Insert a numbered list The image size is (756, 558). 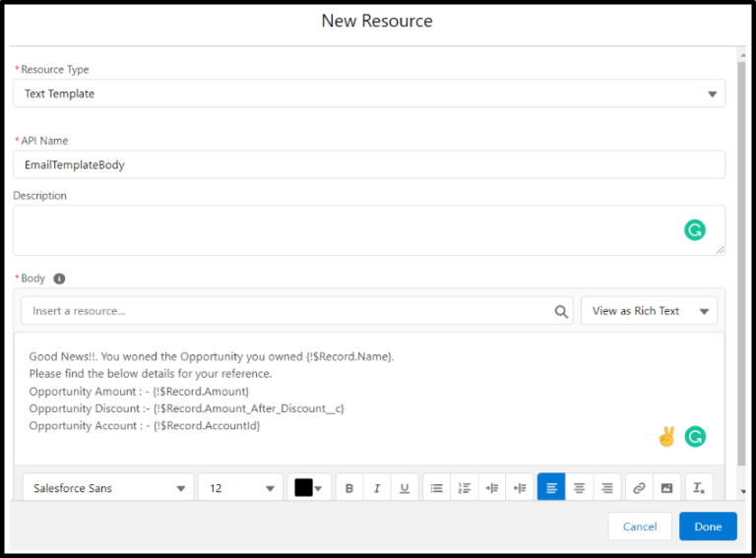[x=465, y=488]
